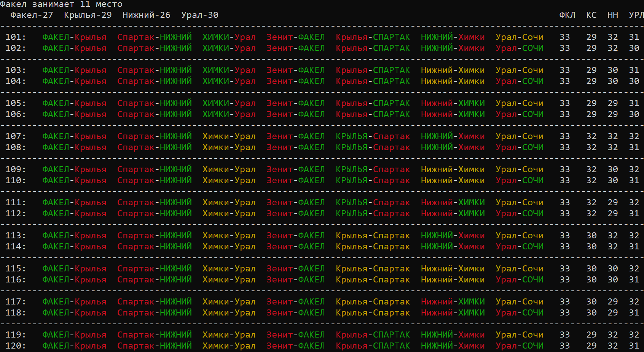Click the 'Урал-30' score label
Screen dimensions: 644x352
[200, 15]
